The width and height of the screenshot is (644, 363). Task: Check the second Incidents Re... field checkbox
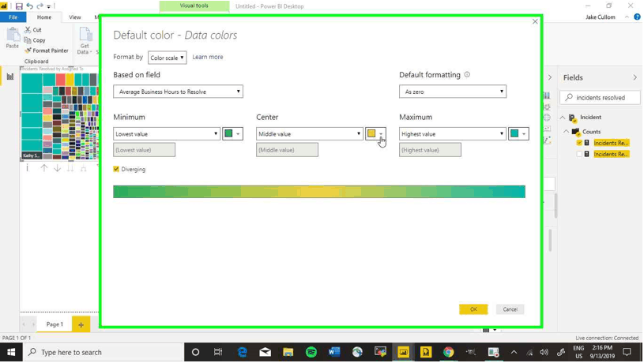point(579,154)
